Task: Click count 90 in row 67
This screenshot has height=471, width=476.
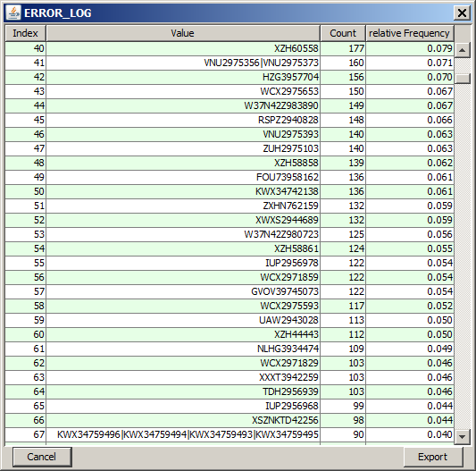Action: (x=343, y=434)
